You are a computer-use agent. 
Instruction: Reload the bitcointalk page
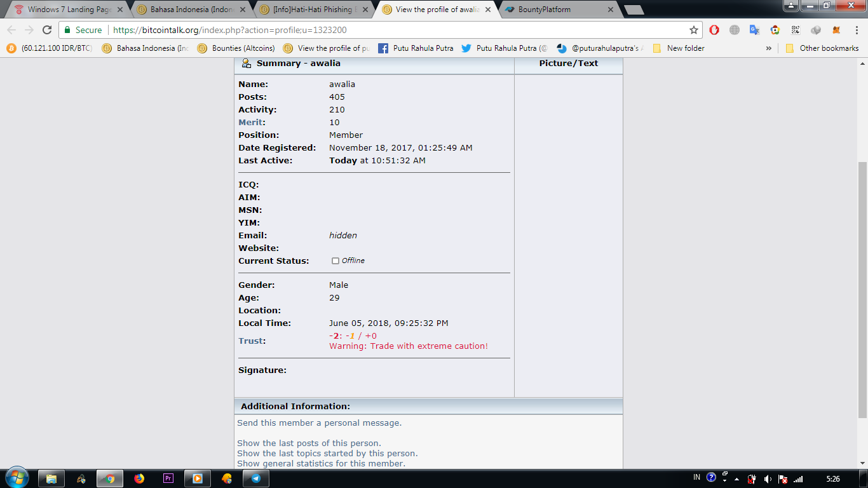(x=47, y=30)
